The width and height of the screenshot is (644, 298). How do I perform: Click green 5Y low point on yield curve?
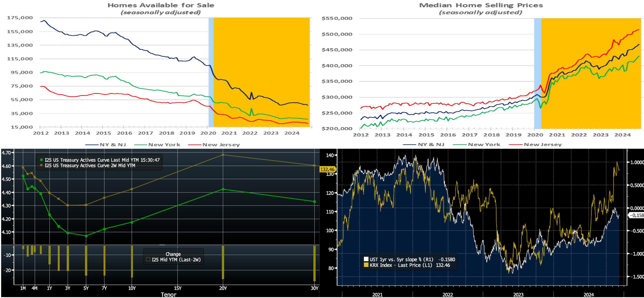tap(86, 236)
